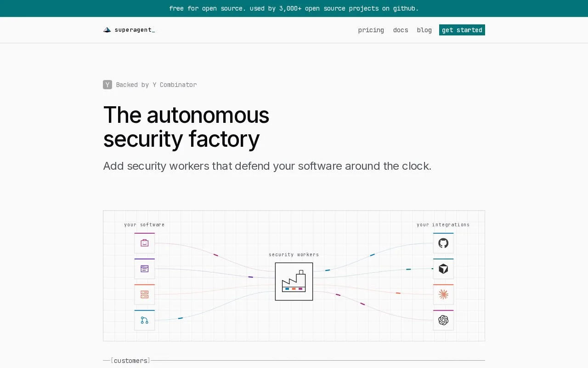Open the orange Claude starburst integration icon
This screenshot has height=368, width=588.
pyautogui.click(x=443, y=294)
